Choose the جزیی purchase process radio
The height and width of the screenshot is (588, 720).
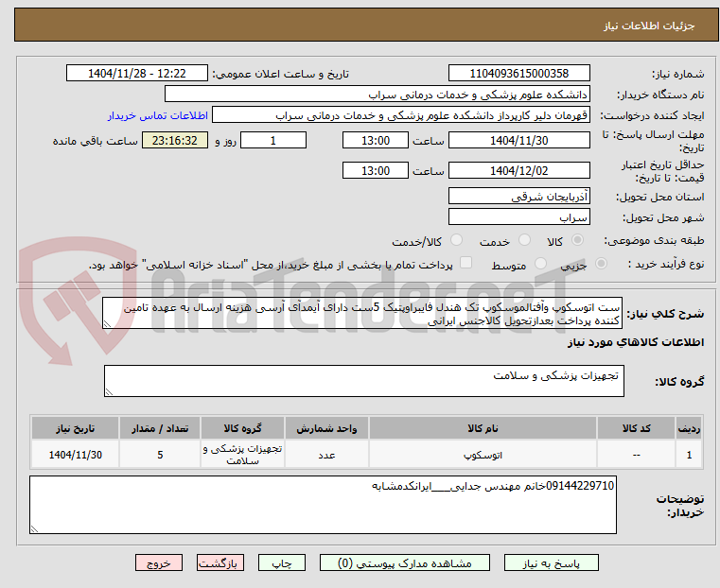coord(601,263)
